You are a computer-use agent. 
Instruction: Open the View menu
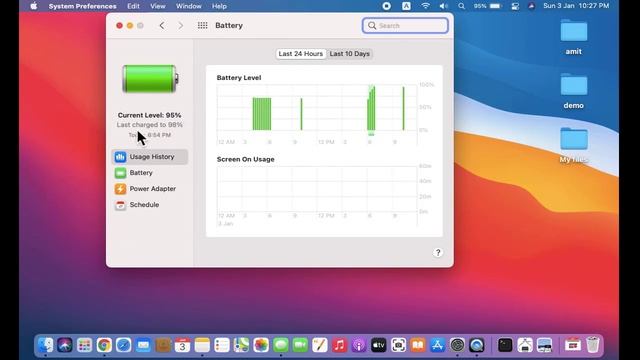158,6
